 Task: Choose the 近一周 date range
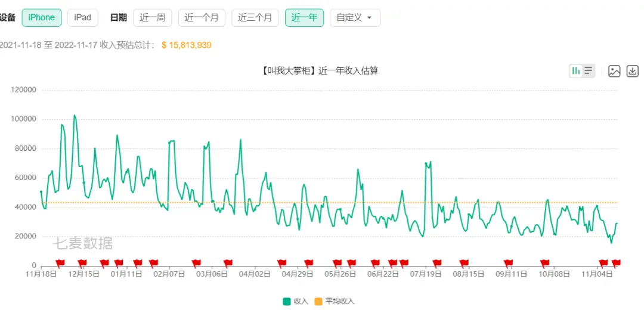pos(153,18)
